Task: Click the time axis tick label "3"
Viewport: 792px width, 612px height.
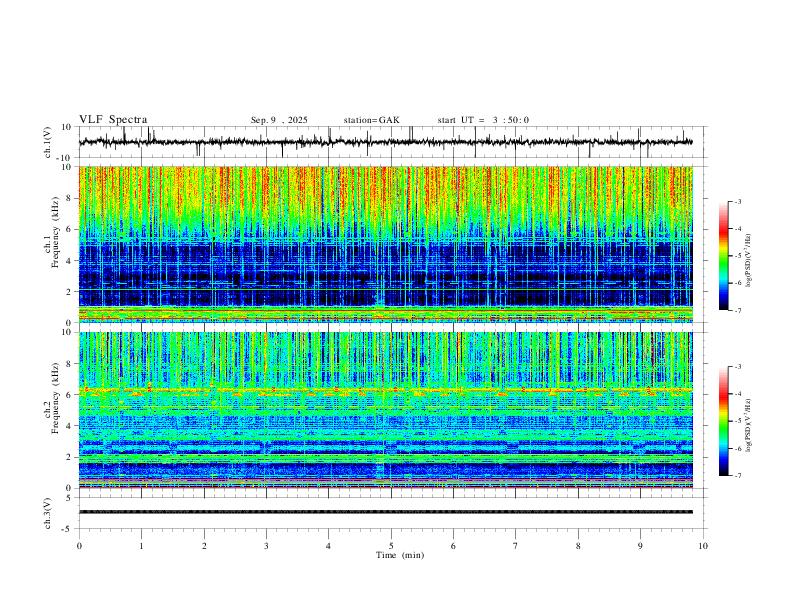Action: point(266,546)
